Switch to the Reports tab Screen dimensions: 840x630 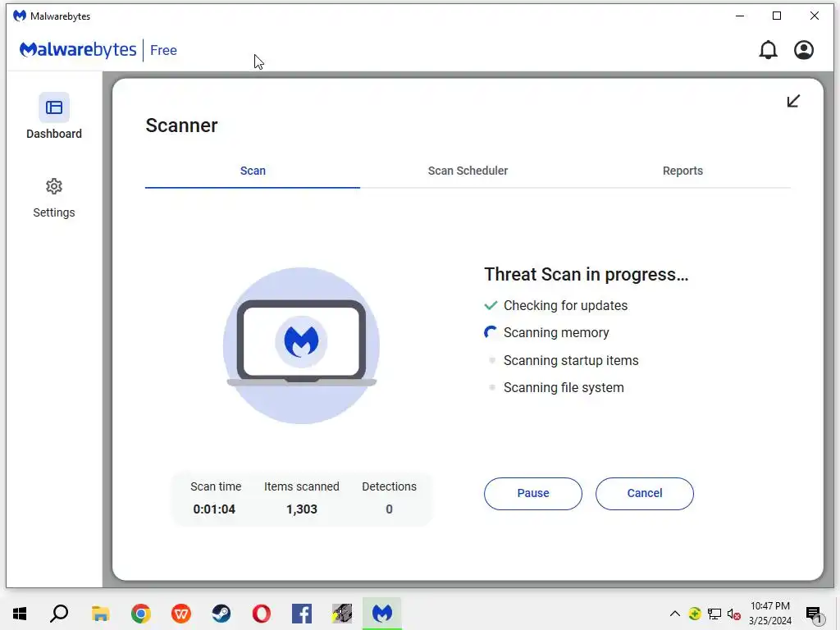click(682, 171)
